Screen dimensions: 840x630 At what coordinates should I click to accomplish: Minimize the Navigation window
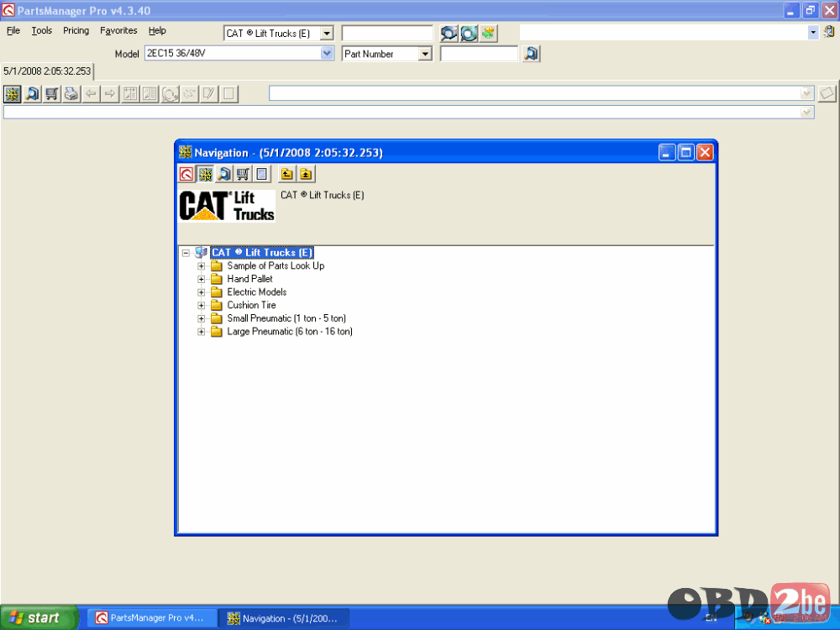[x=666, y=153]
